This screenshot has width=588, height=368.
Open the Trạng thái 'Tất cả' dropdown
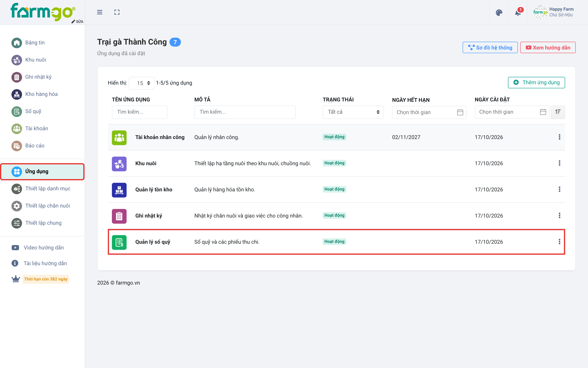[x=353, y=112]
